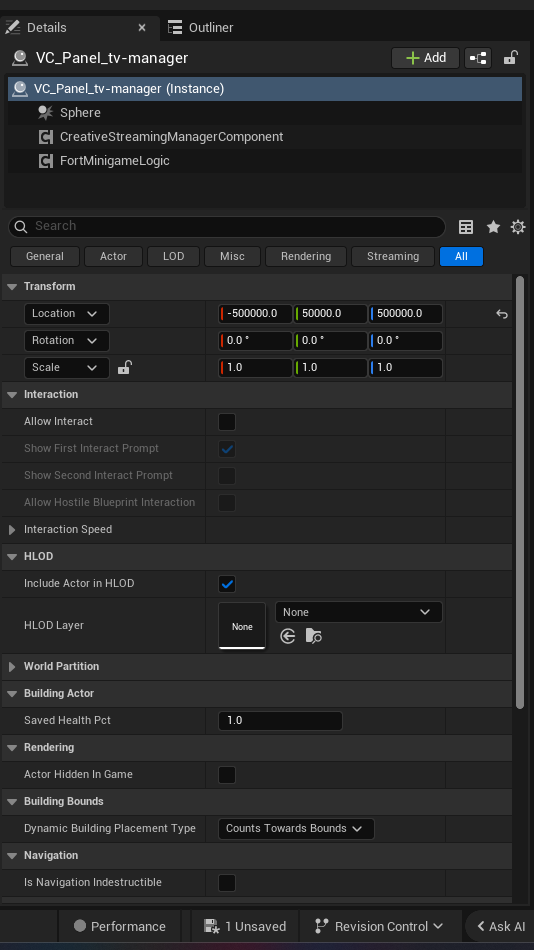Click the magnifier icon in search box

pyautogui.click(x=21, y=227)
